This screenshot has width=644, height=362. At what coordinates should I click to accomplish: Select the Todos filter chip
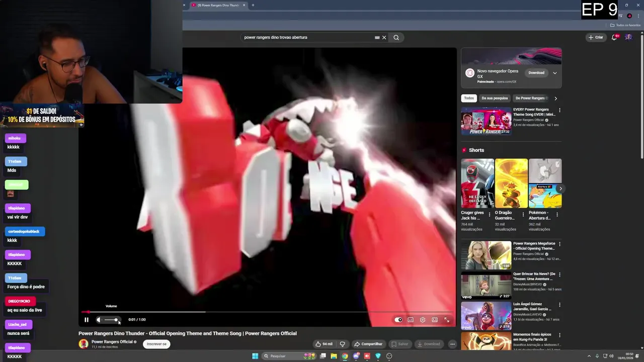coord(469,98)
